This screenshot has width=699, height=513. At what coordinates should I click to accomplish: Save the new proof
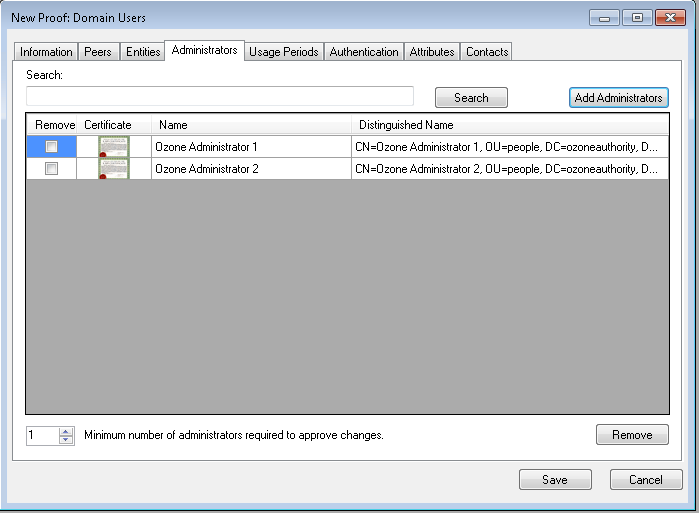[x=555, y=480]
